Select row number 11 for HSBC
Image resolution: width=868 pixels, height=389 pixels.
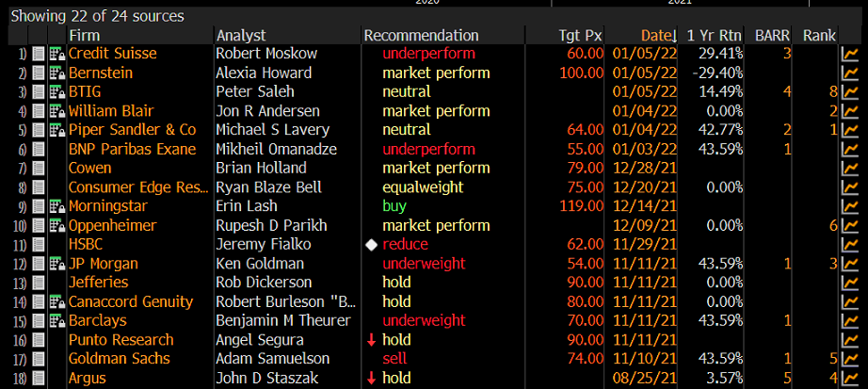21,245
